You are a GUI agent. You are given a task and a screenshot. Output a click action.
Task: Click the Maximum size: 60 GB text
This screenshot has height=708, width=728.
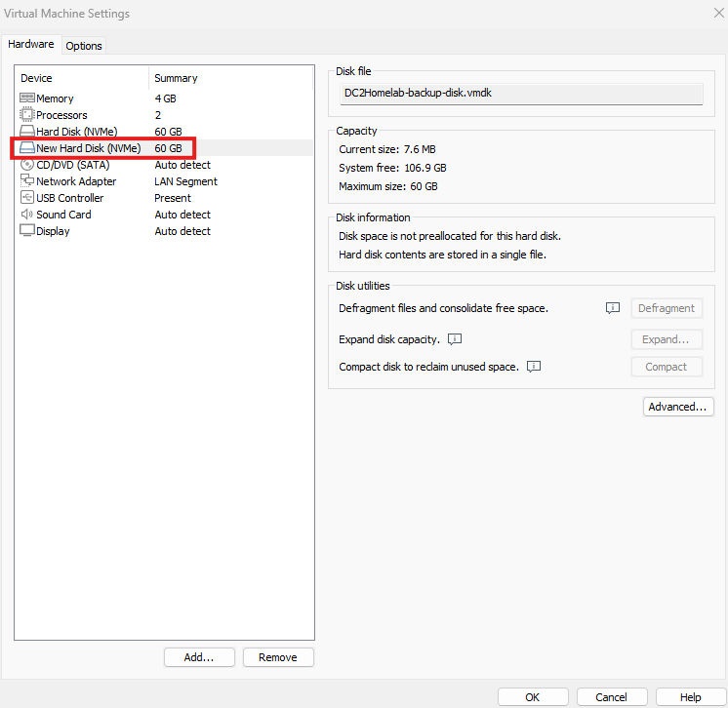coord(388,186)
